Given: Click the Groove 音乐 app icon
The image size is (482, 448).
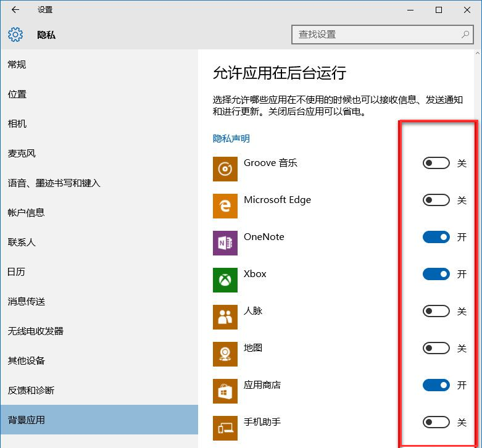Looking at the screenshot, I should click(225, 169).
